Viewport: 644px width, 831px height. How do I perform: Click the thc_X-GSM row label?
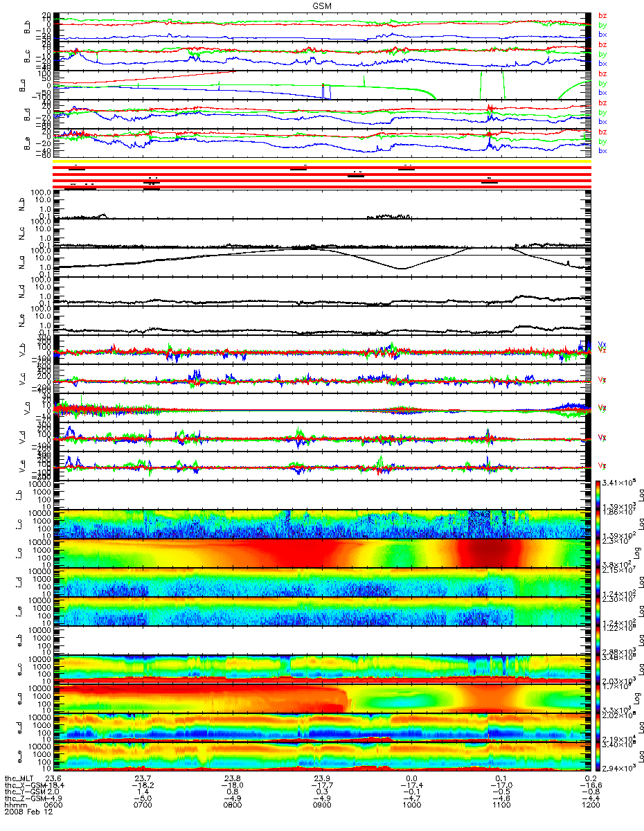pyautogui.click(x=24, y=785)
